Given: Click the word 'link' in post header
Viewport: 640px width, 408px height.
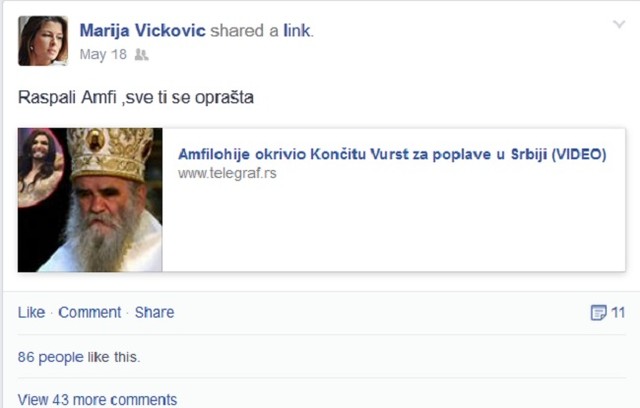Looking at the screenshot, I should [x=297, y=31].
